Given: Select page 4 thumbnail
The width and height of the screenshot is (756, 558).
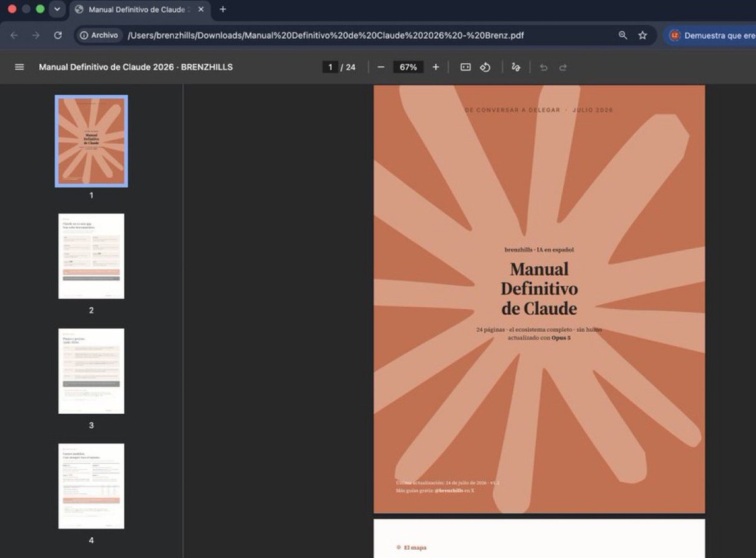Looking at the screenshot, I should pos(91,486).
